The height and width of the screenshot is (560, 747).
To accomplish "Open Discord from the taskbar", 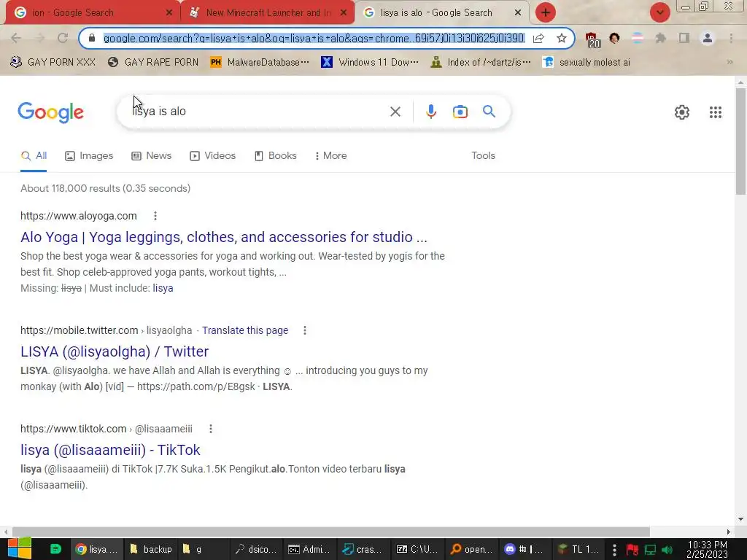I will coord(522,549).
